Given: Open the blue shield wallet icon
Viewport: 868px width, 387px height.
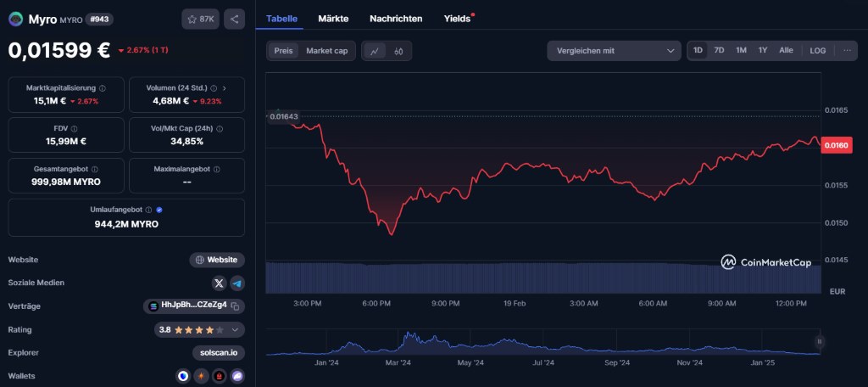Looking at the screenshot, I should click(184, 377).
